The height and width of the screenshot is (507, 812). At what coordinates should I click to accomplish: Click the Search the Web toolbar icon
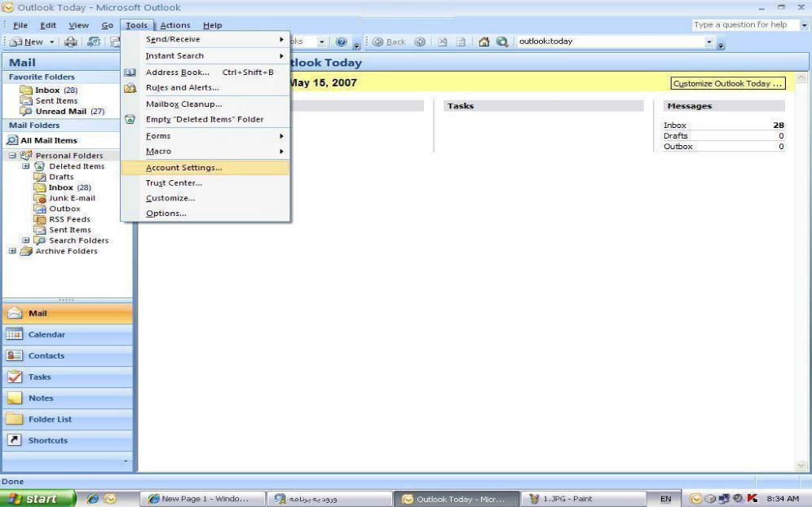(502, 42)
